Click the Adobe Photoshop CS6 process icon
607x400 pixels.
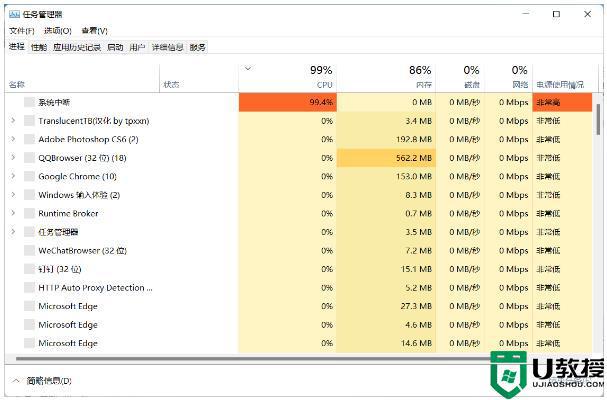[29, 139]
